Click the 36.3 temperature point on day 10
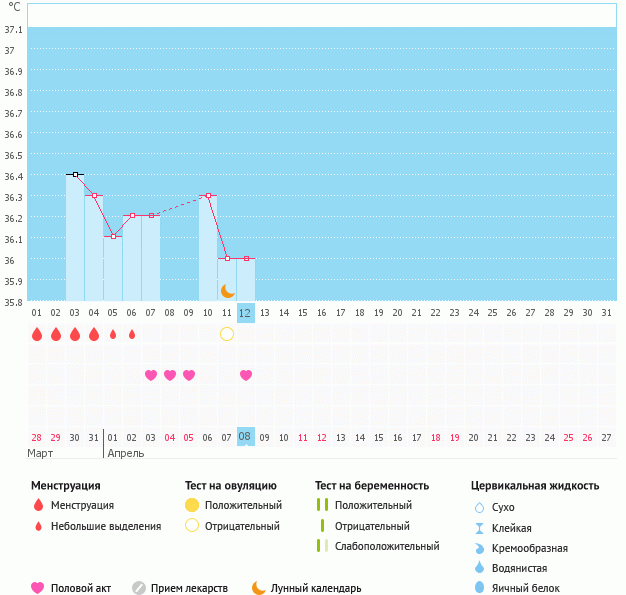 208,195
